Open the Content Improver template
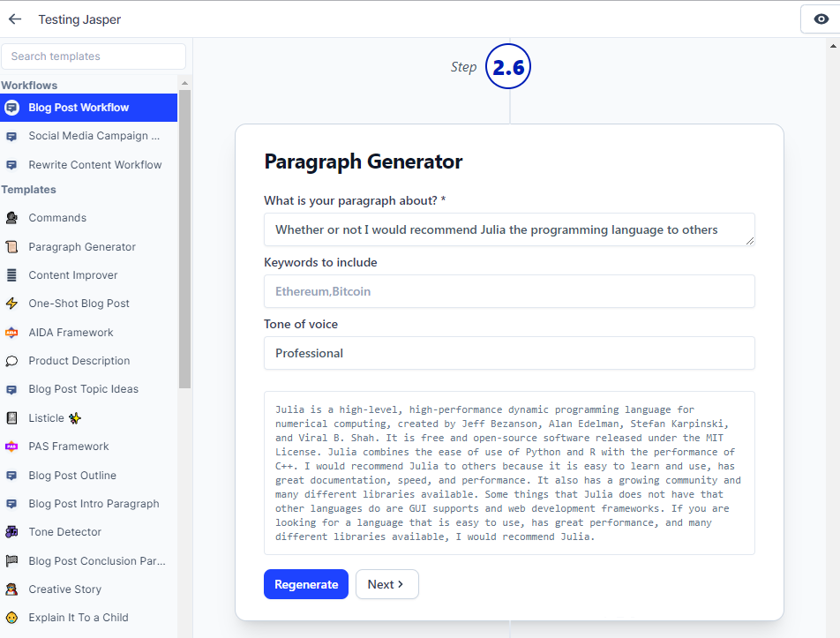The width and height of the screenshot is (840, 638). click(x=73, y=275)
